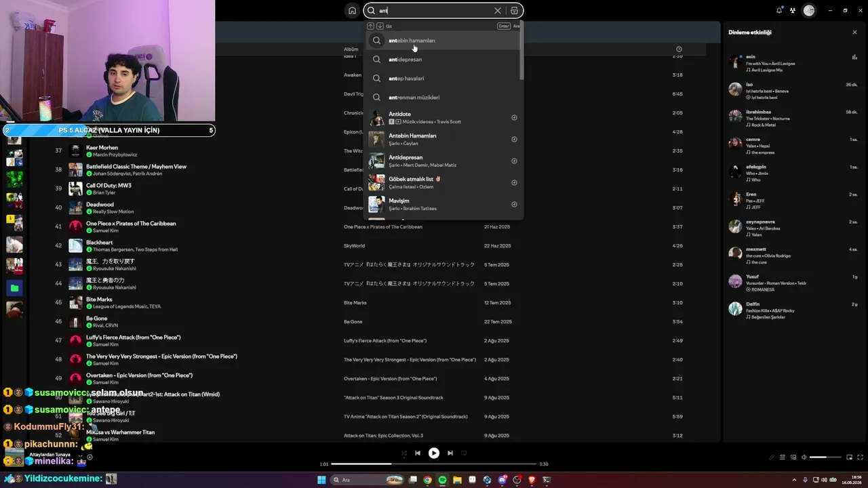868x488 pixels.
Task: Open the profile avatar menu
Action: [x=809, y=11]
